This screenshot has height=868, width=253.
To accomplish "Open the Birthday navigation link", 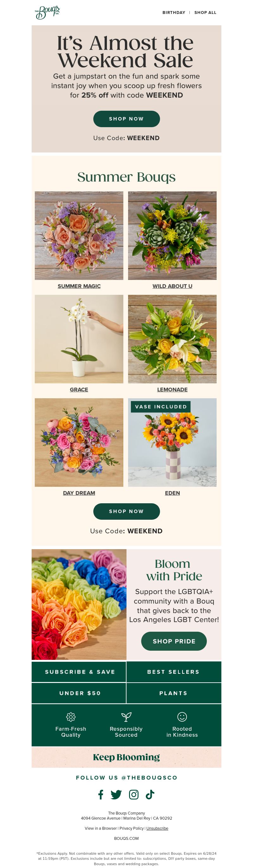I will (x=174, y=12).
